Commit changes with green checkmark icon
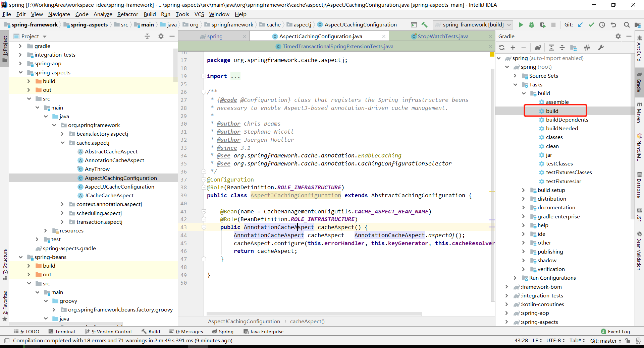The width and height of the screenshot is (644, 348). (x=591, y=25)
